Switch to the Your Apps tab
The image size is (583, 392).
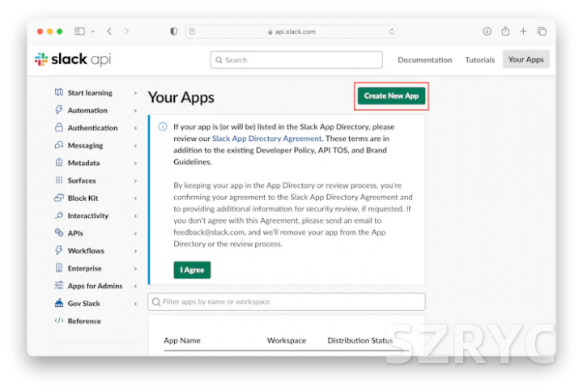(x=526, y=60)
